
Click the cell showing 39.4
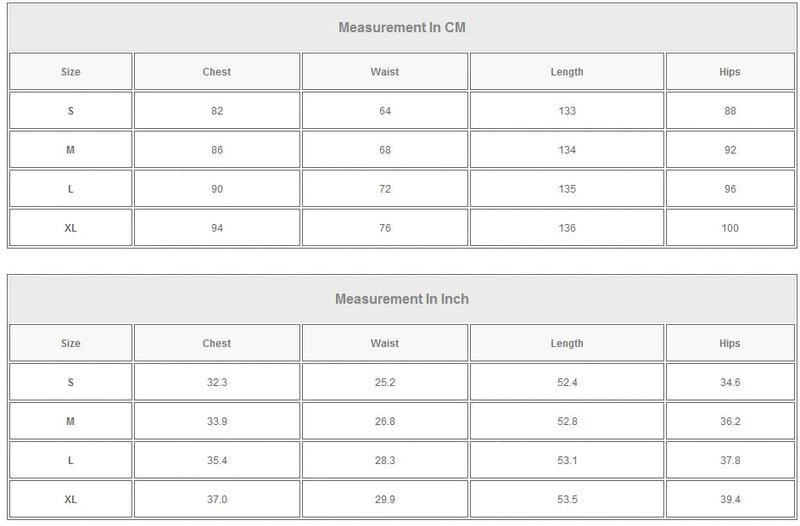pyautogui.click(x=730, y=499)
